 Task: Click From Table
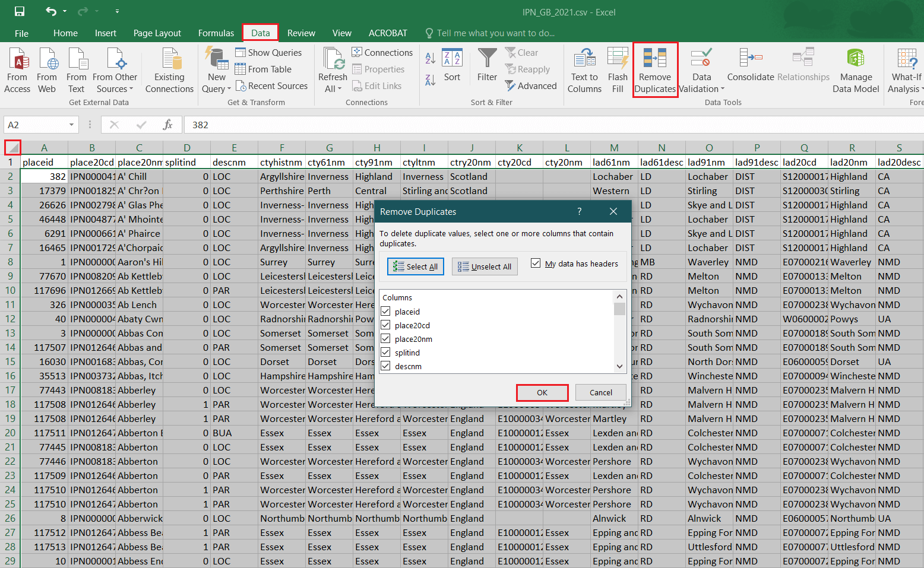click(x=263, y=69)
